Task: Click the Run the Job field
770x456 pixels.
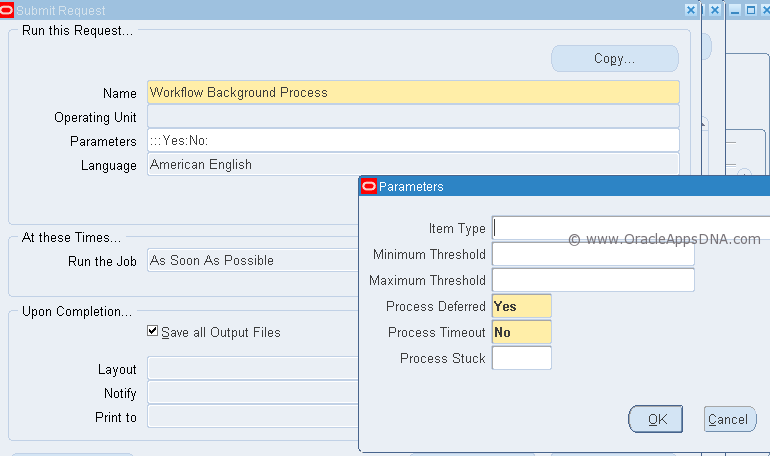Action: point(253,260)
